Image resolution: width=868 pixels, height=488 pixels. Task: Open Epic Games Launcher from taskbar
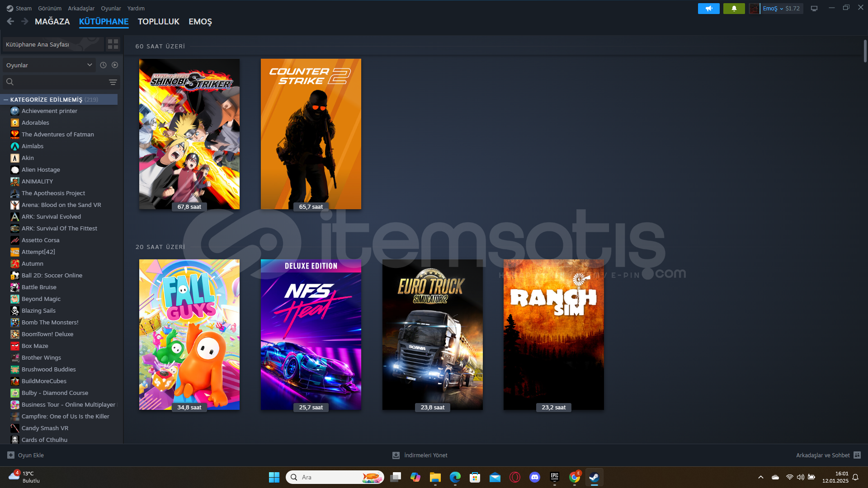[x=555, y=477]
